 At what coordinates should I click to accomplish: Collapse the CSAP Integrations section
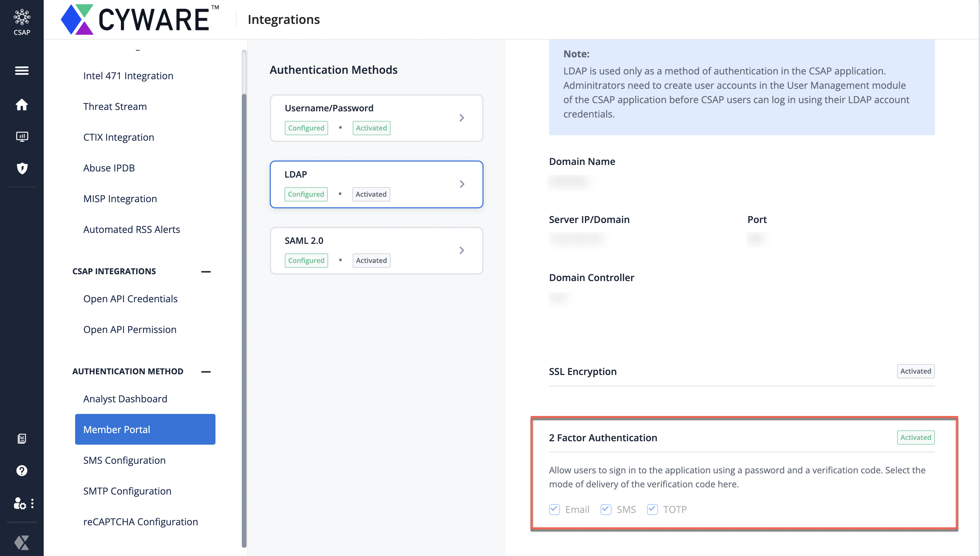pos(206,272)
